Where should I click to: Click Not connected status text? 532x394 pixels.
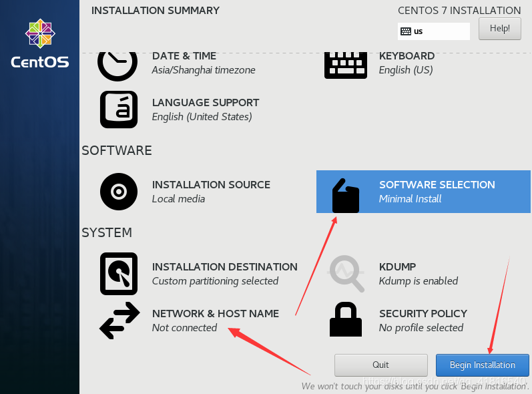point(185,328)
